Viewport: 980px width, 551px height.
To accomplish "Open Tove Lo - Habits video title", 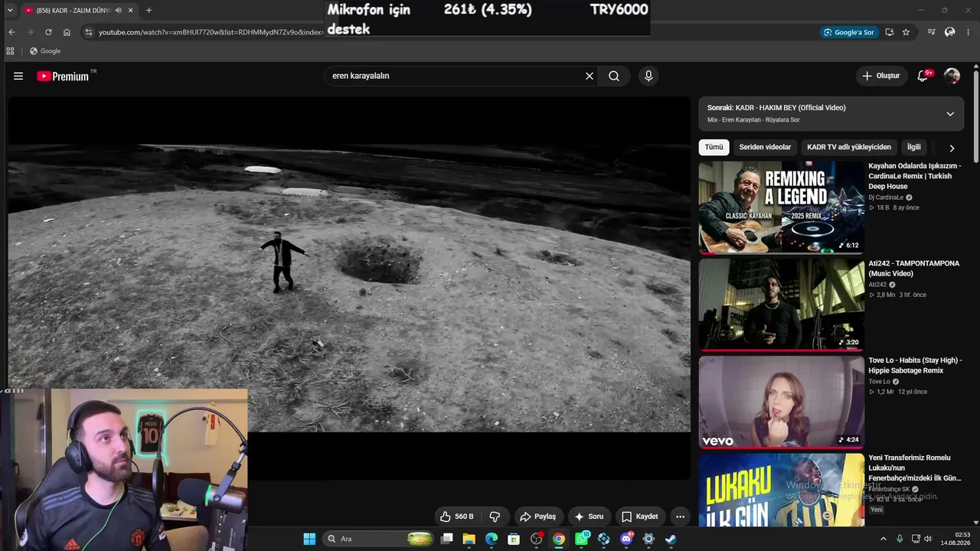I will coord(915,365).
